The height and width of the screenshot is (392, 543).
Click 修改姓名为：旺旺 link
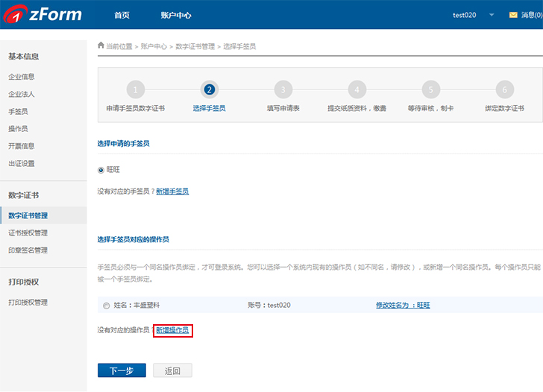point(403,306)
